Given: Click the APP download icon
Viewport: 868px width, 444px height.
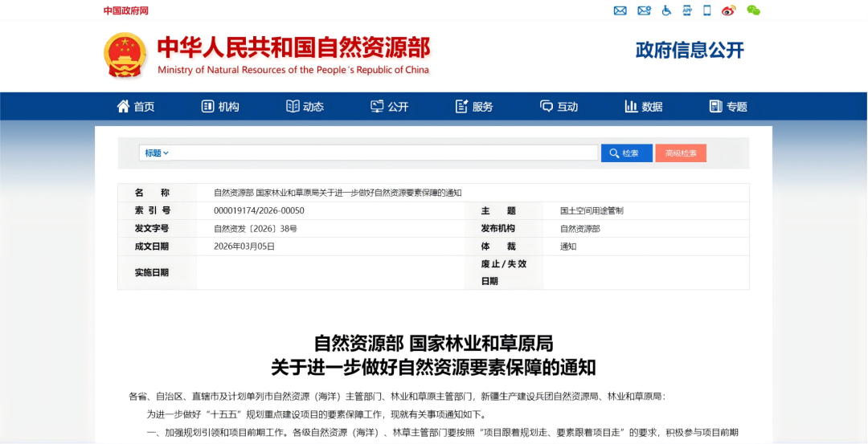Looking at the screenshot, I should point(687,10).
